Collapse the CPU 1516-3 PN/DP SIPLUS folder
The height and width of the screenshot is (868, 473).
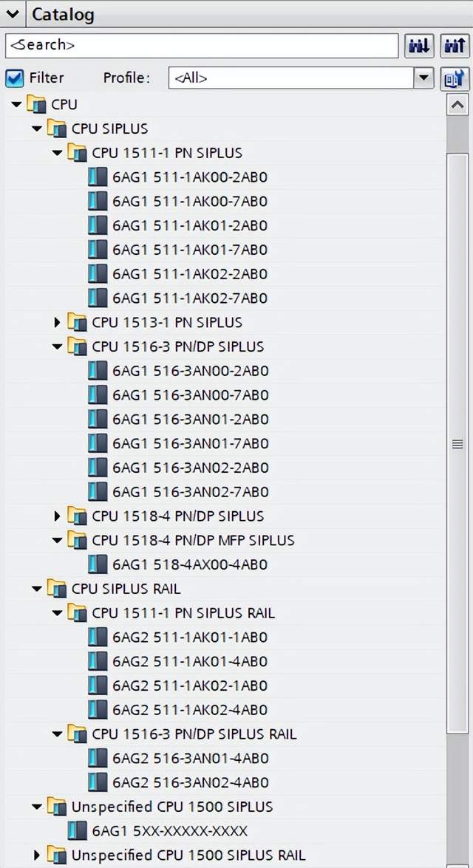57,346
